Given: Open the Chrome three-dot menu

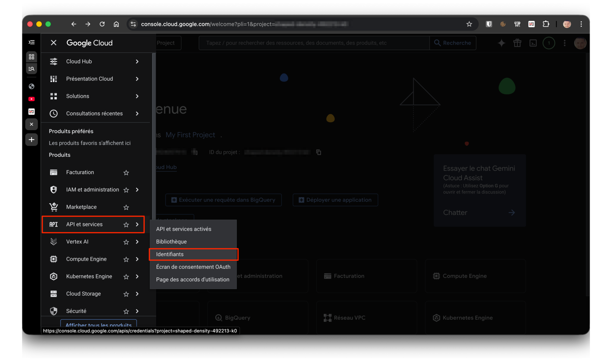Looking at the screenshot, I should point(581,24).
